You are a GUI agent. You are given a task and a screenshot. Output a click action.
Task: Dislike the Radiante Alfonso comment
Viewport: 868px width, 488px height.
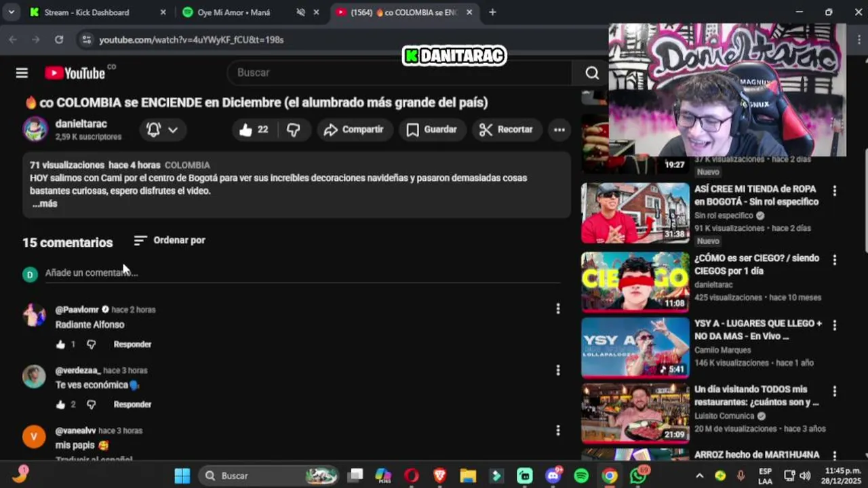pos(91,344)
